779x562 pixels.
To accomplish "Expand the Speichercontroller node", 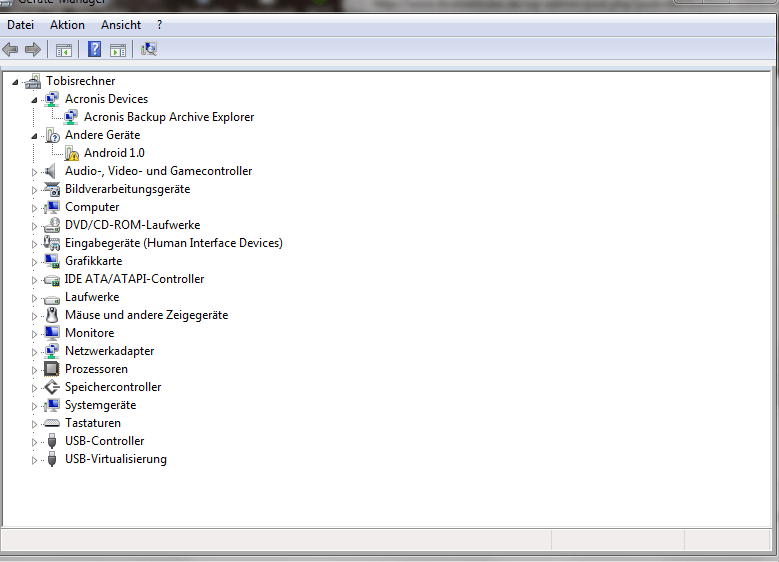I will [x=34, y=388].
